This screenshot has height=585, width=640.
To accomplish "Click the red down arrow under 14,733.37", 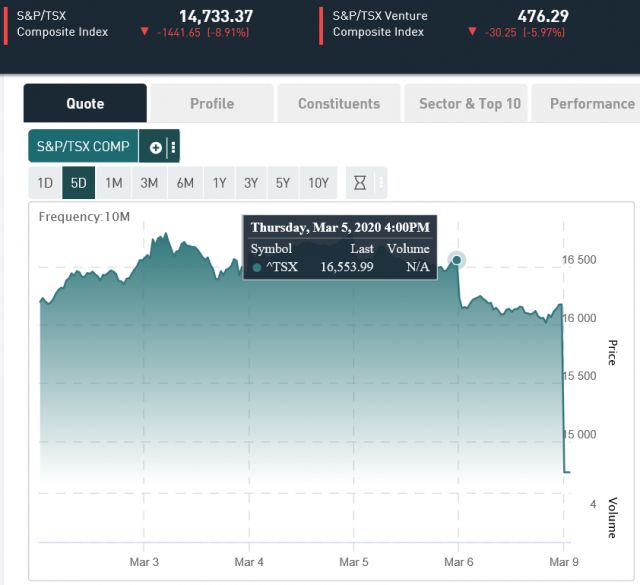I will coord(145,32).
